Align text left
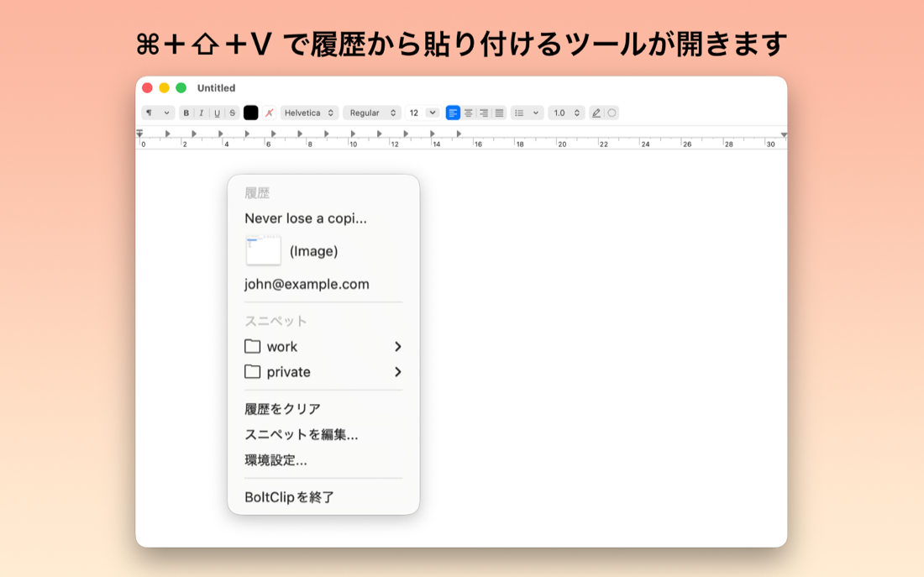 click(453, 113)
